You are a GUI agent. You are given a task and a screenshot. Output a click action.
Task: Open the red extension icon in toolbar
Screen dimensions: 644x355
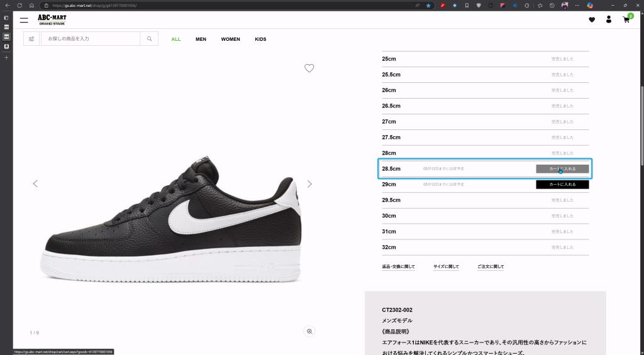[443, 5]
